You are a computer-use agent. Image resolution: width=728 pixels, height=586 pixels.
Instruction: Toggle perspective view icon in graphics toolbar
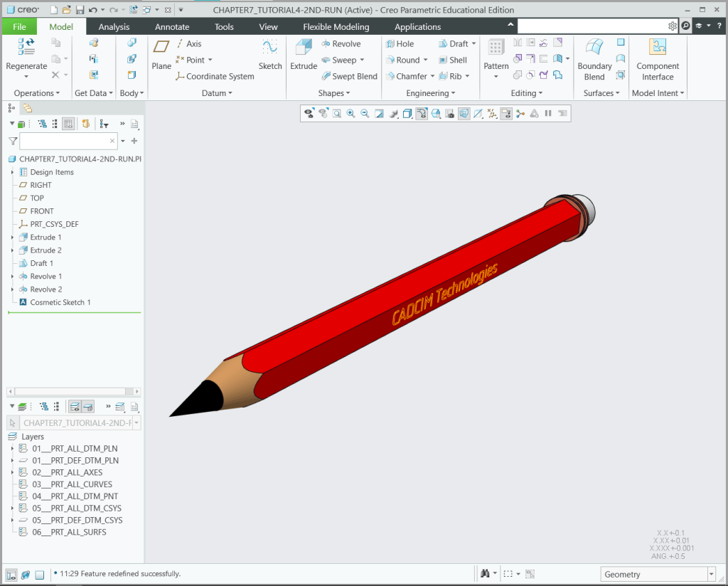pos(464,113)
